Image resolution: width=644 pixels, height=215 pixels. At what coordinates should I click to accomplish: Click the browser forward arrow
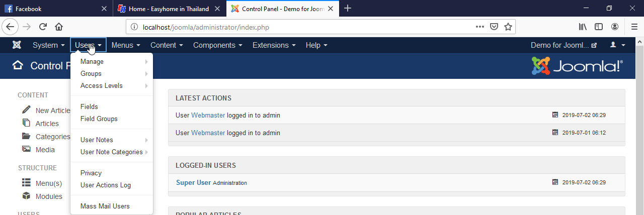[x=27, y=27]
